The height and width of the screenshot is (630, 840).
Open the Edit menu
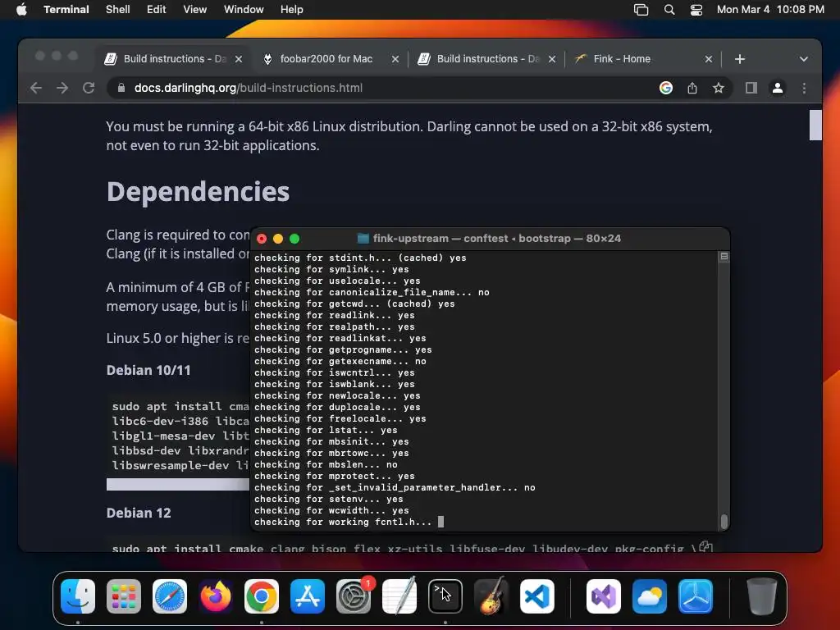pos(157,10)
